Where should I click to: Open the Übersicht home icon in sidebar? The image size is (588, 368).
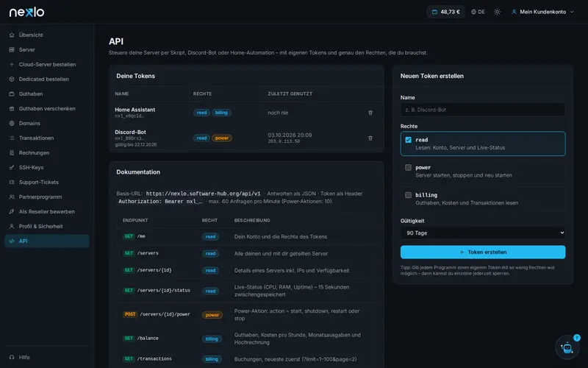pyautogui.click(x=12, y=35)
